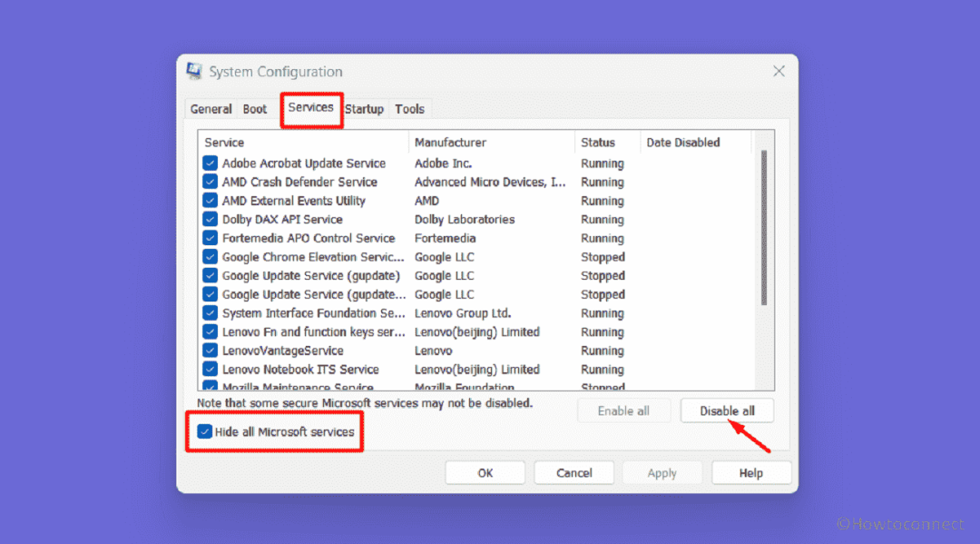Viewport: 980px width, 544px height.
Task: Switch to the General tab
Action: [x=211, y=109]
